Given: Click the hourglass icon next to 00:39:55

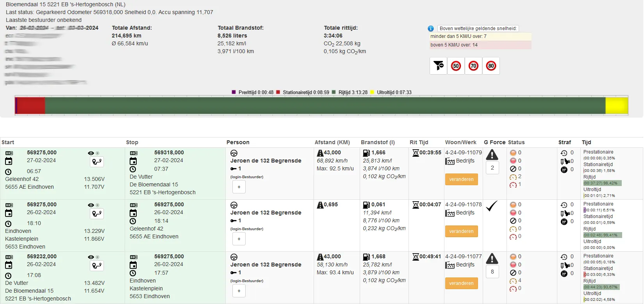Looking at the screenshot, I should [416, 153].
